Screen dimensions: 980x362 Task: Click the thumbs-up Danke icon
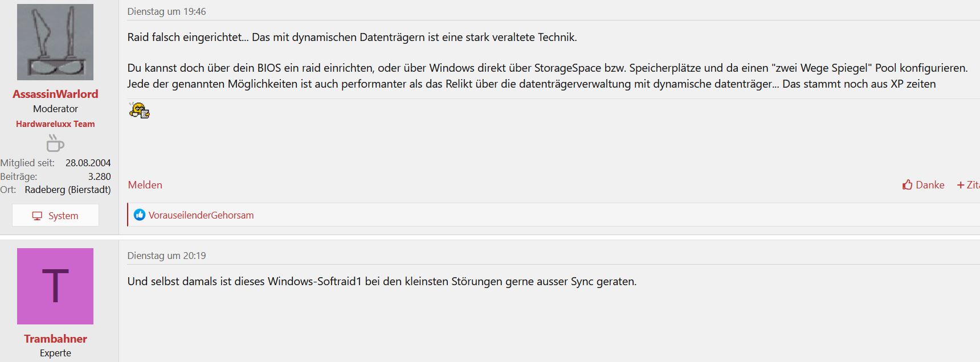pos(908,184)
